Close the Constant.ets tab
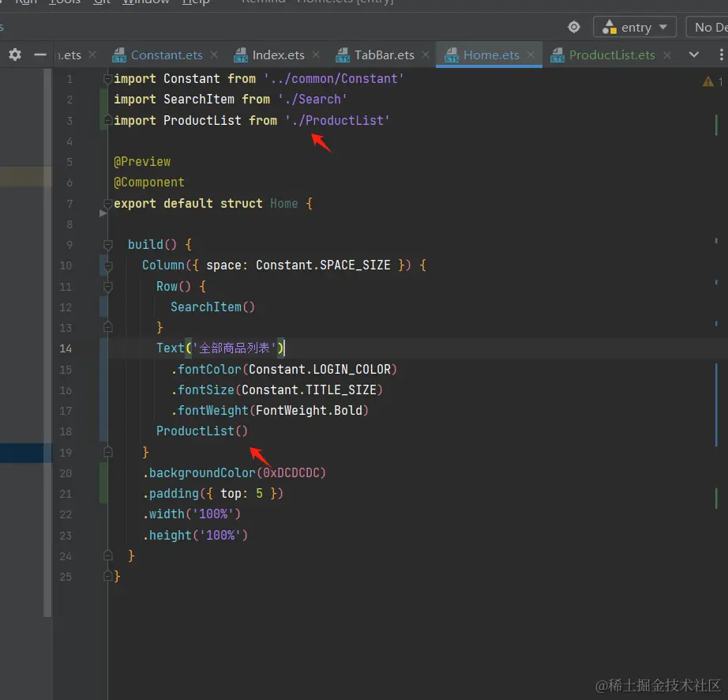Viewport: 728px width, 700px height. 213,55
